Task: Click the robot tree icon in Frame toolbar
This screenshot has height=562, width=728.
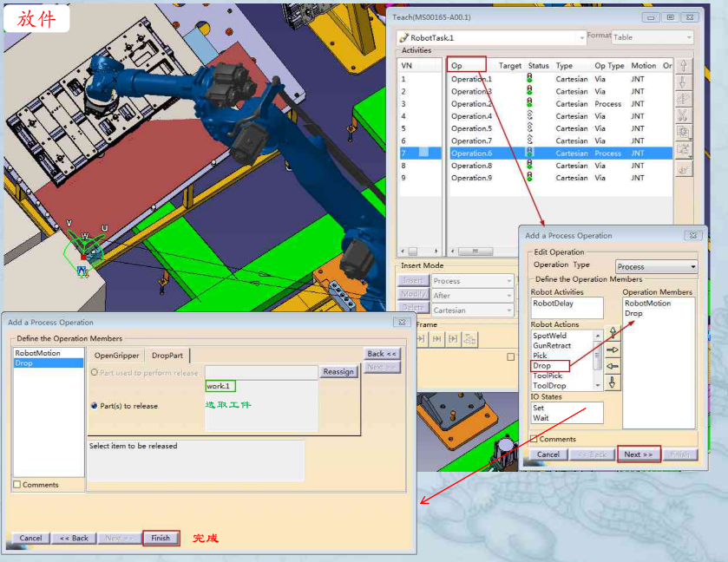Action: click(469, 339)
